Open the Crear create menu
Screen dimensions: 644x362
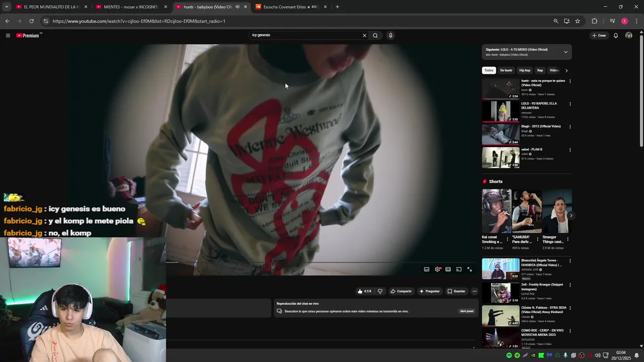click(599, 35)
